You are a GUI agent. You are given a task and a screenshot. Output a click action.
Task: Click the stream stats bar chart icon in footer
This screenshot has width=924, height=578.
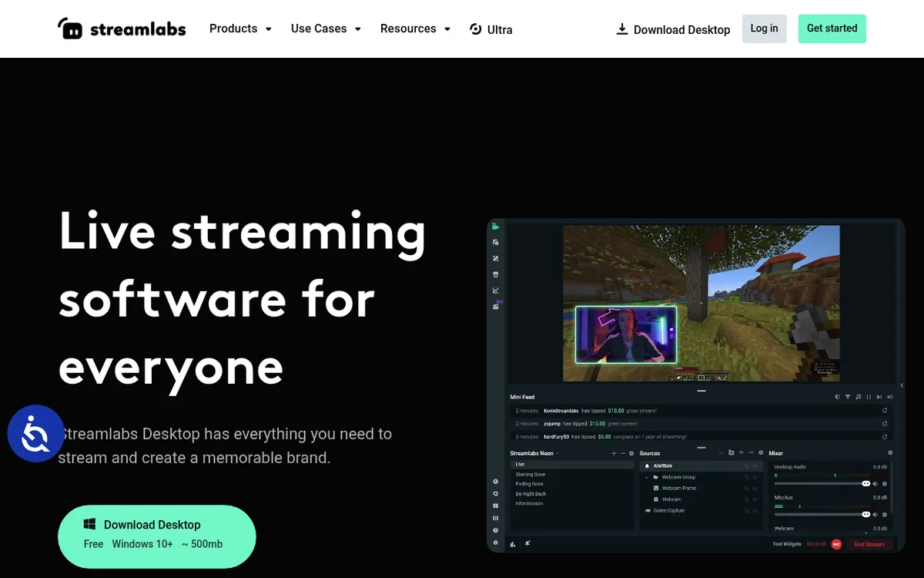(x=513, y=544)
